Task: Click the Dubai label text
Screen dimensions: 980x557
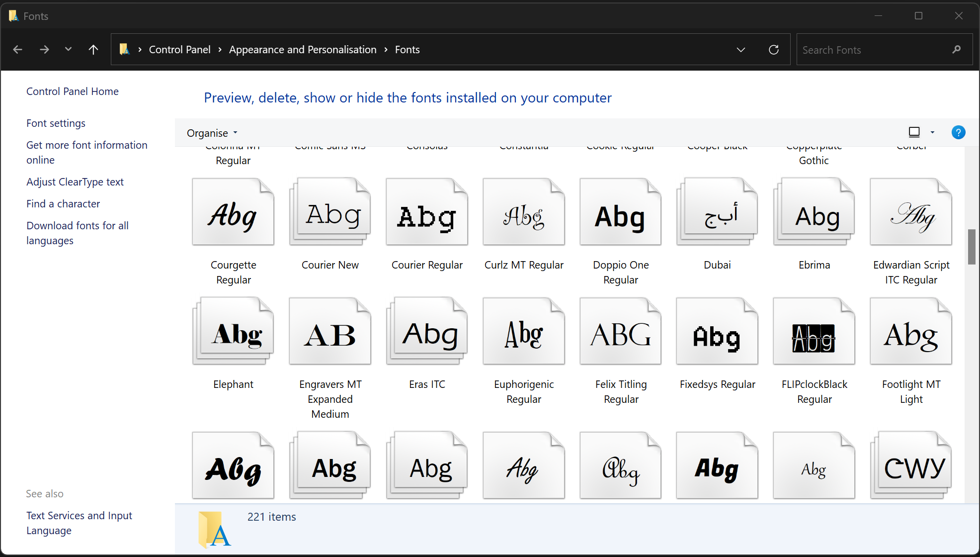Action: pyautogui.click(x=717, y=265)
